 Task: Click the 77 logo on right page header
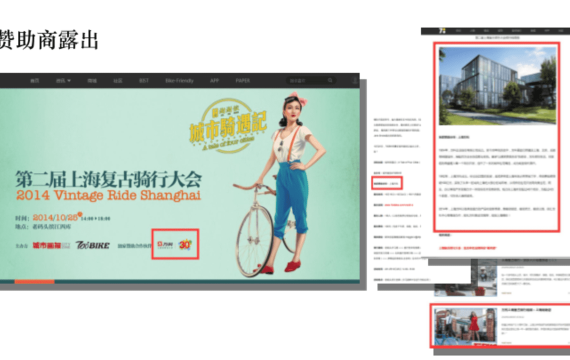pos(442,31)
